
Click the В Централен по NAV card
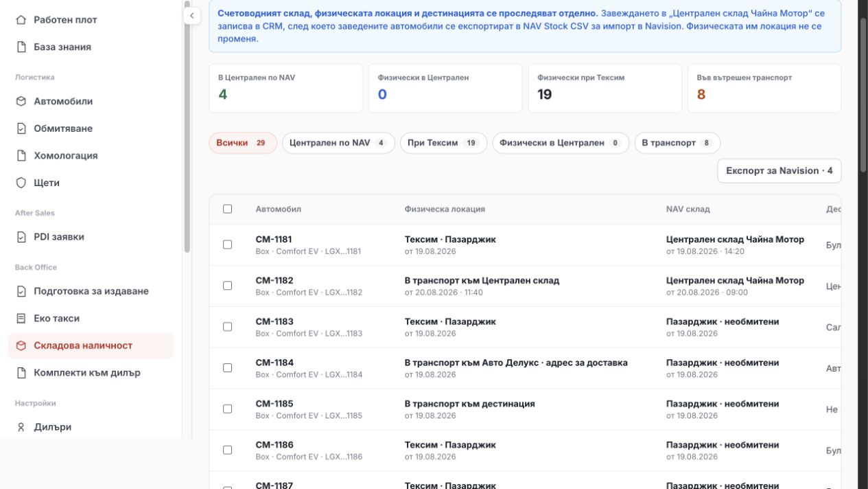(x=286, y=89)
